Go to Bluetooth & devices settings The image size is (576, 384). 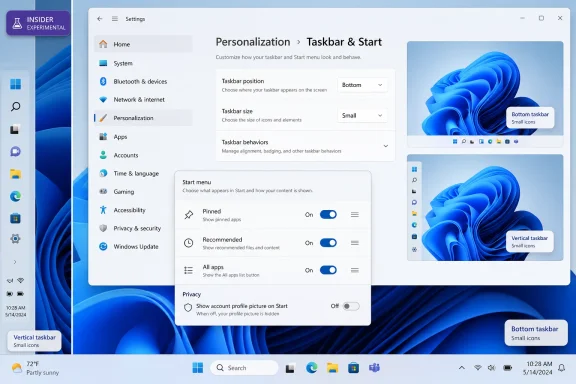click(x=143, y=81)
